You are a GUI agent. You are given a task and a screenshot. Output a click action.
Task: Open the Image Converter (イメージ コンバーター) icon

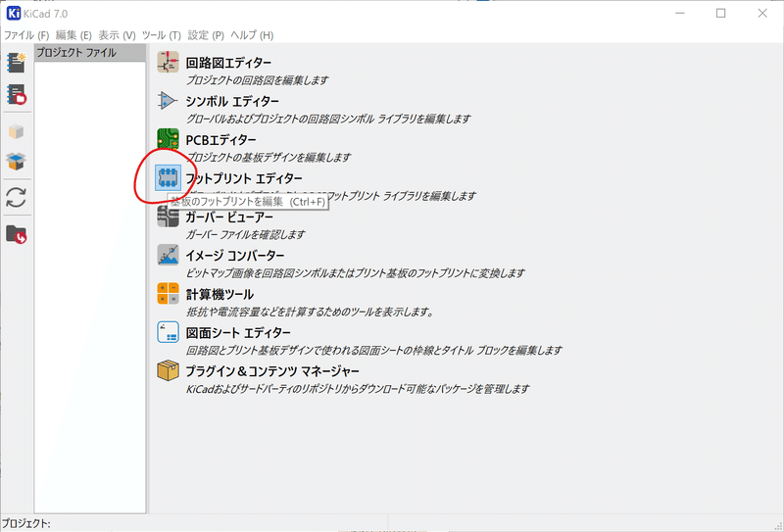[168, 255]
